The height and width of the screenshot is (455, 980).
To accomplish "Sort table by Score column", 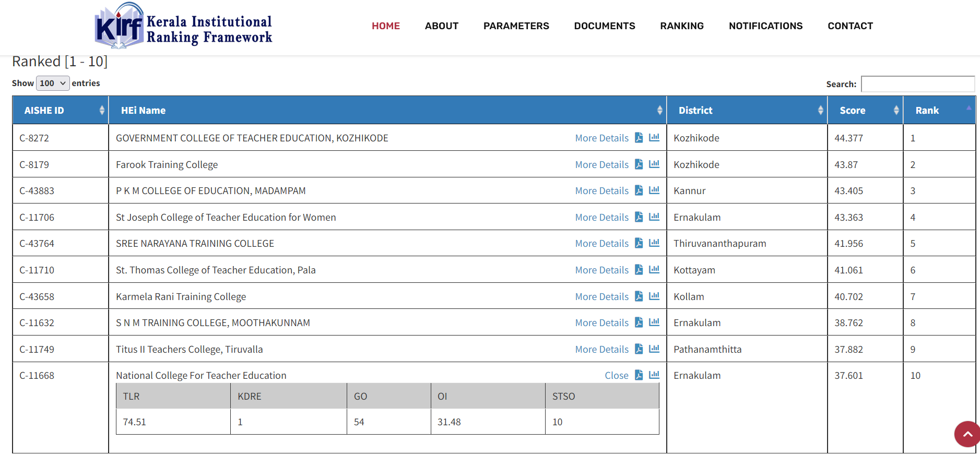I will coord(865,110).
